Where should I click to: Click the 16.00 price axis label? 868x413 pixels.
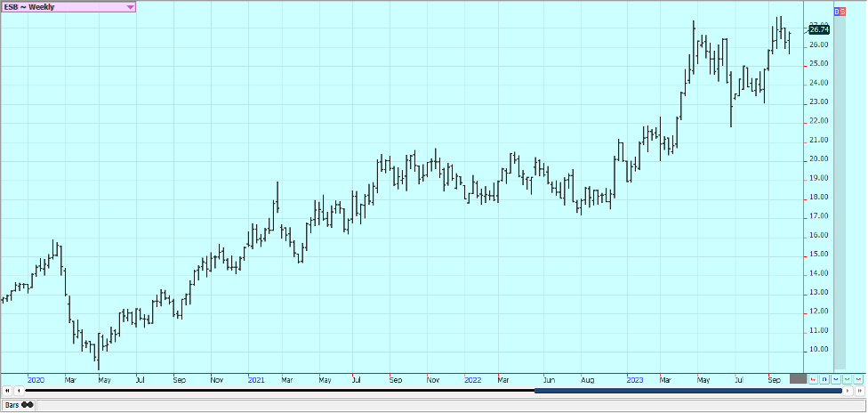point(819,235)
